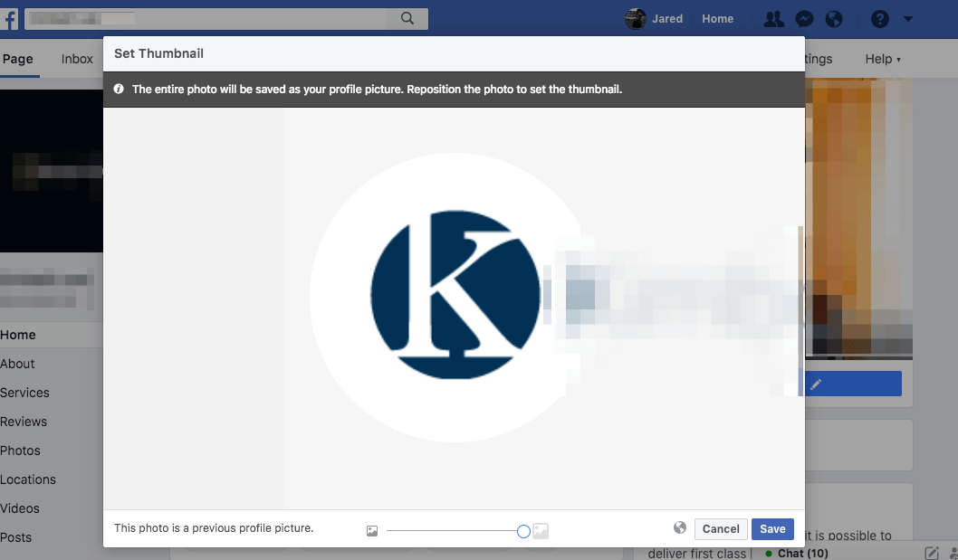Click the Facebook search input field

206,19
